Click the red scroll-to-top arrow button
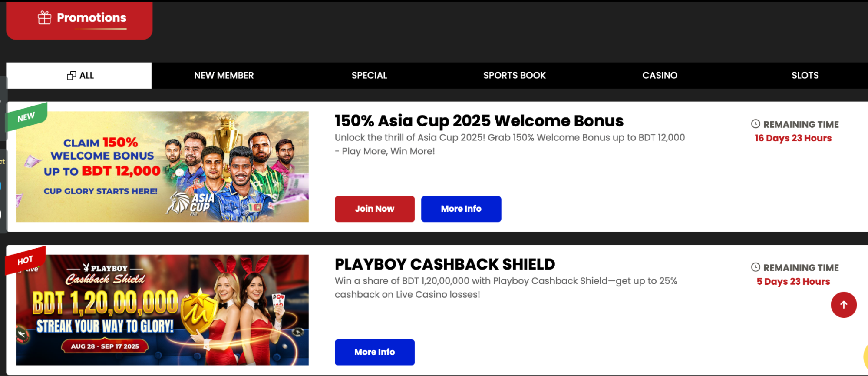868x376 pixels. [x=844, y=305]
